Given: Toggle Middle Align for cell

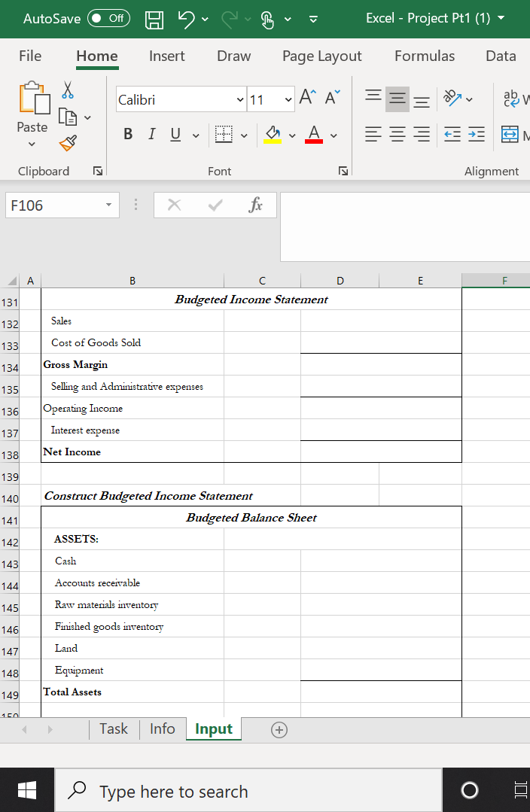Looking at the screenshot, I should [397, 99].
